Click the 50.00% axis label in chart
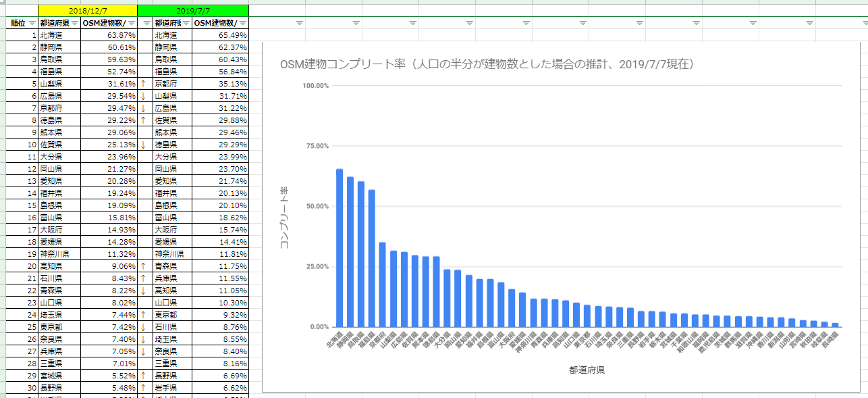The height and width of the screenshot is (398, 868). tap(317, 206)
